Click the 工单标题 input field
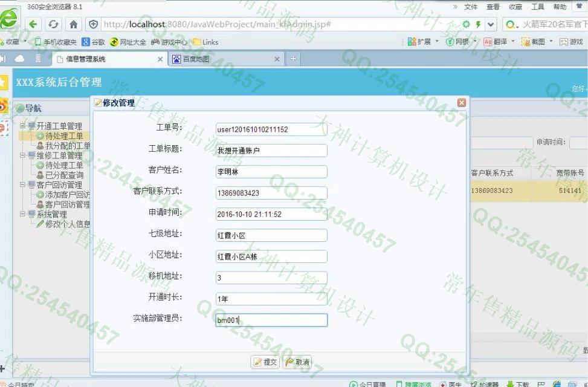588x387 pixels. [x=271, y=151]
